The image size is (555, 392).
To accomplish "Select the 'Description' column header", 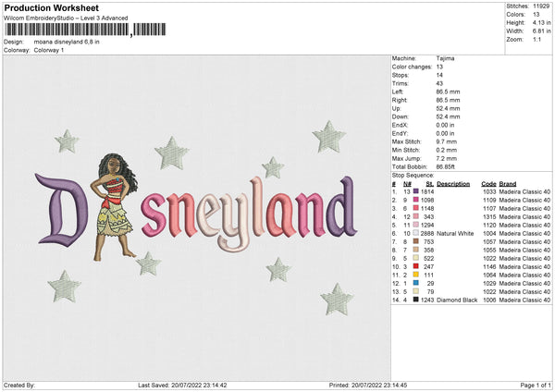I will coord(453,184).
